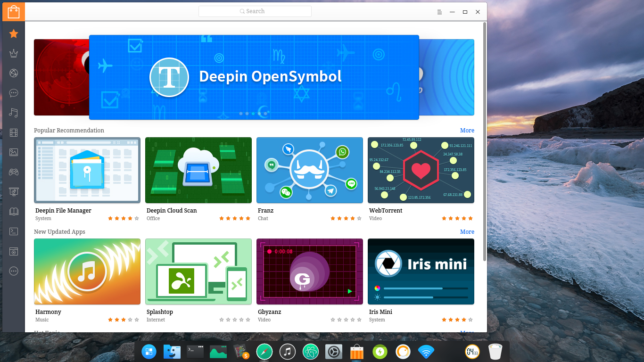Open the Video category with filmstrip icon

coord(13,132)
